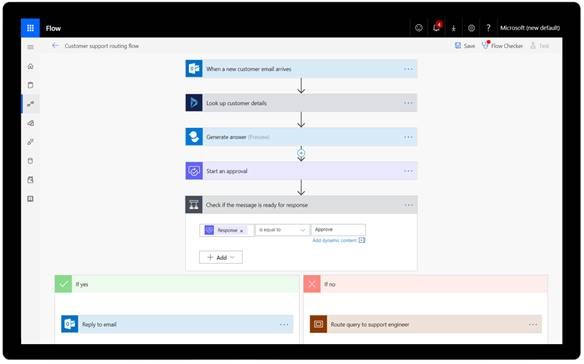The width and height of the screenshot is (584, 364).
Task: Click the Response token in condition
Action: click(226, 230)
